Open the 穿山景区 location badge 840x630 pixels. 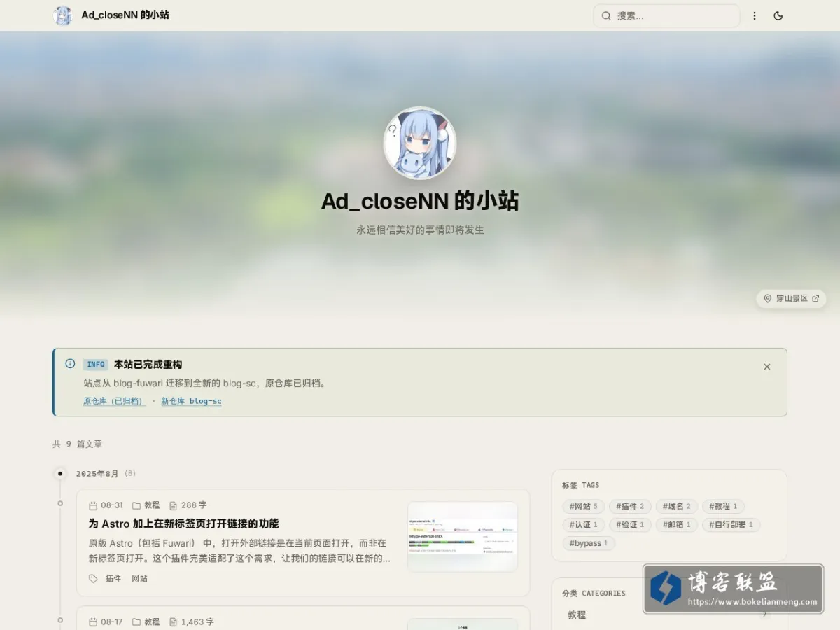(791, 298)
